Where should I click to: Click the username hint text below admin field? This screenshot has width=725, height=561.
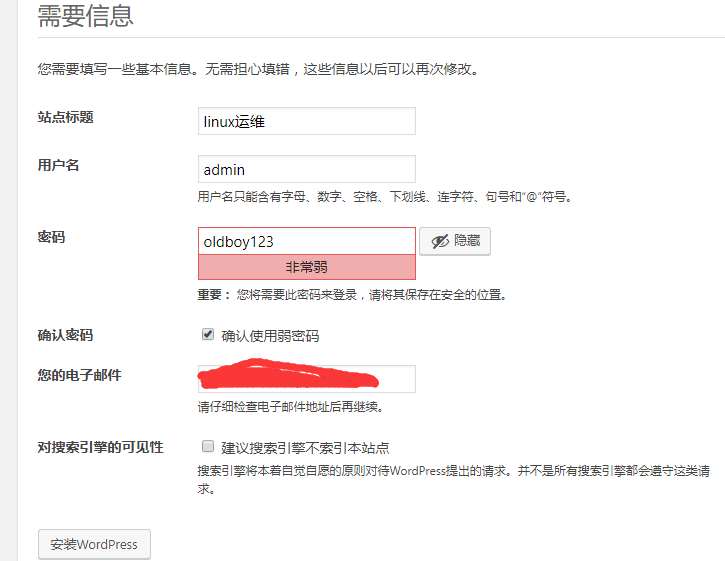385,197
